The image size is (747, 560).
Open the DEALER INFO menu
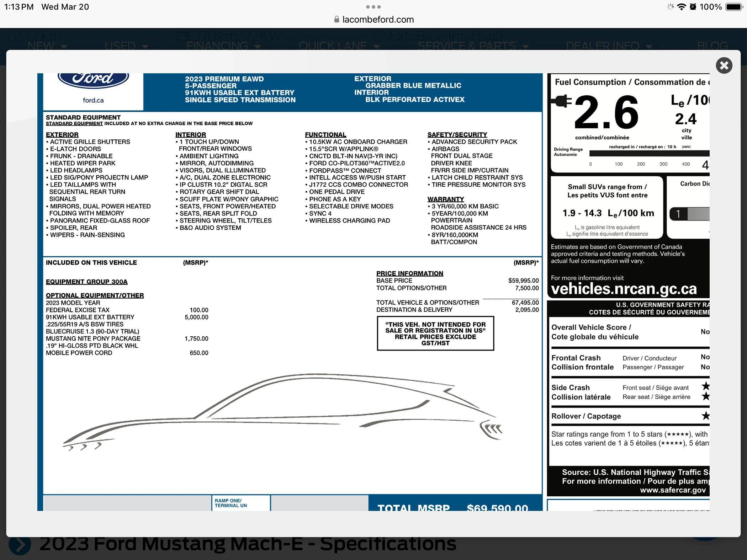pos(609,46)
